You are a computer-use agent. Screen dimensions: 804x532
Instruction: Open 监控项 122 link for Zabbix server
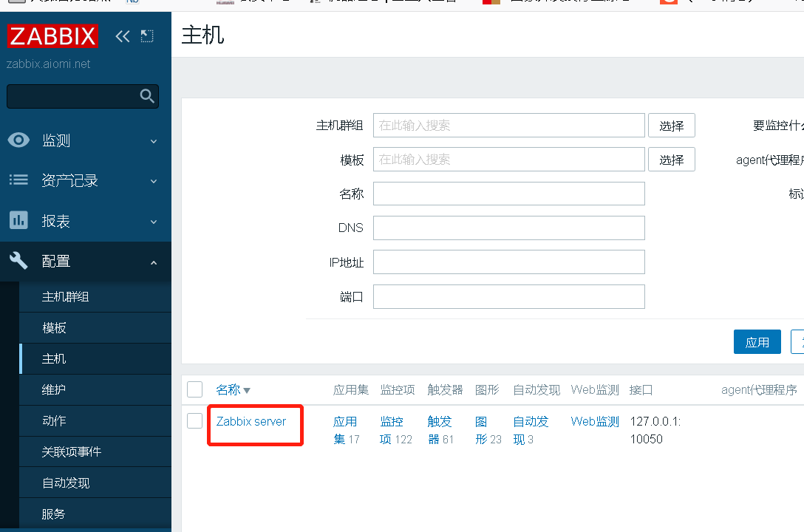point(395,431)
